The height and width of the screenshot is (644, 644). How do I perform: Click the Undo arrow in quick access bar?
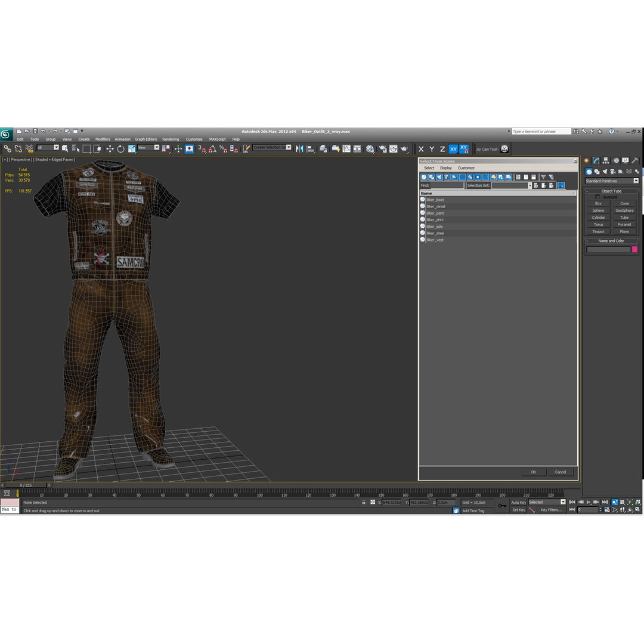pyautogui.click(x=43, y=131)
